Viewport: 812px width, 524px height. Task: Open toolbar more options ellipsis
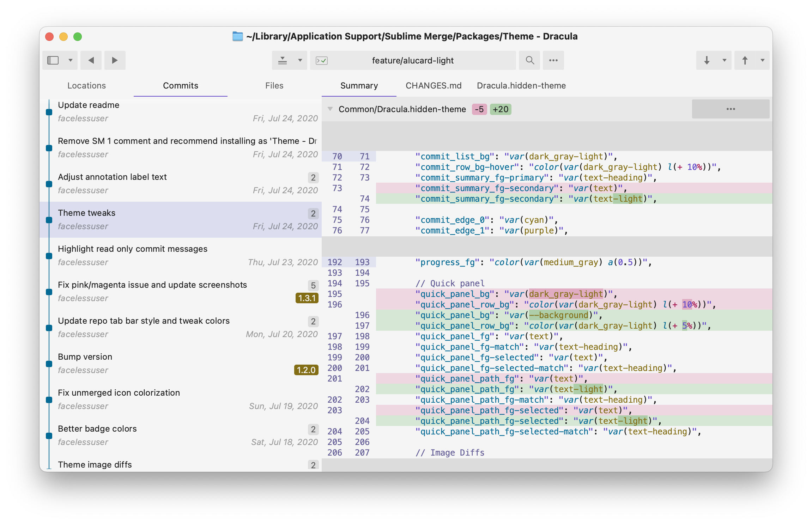coord(553,60)
